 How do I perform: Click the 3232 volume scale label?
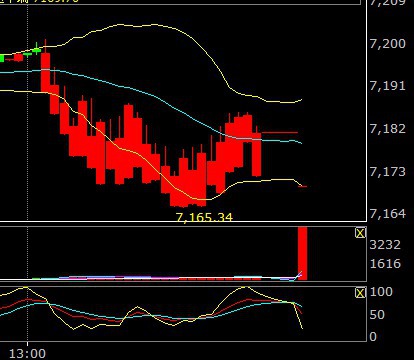[385, 245]
